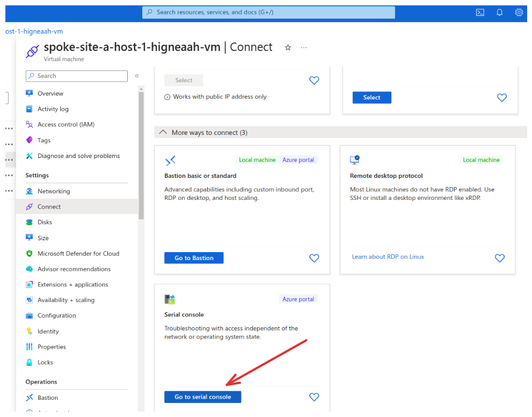Open the more options ellipsis beside Connect title
The width and height of the screenshot is (532, 417).
click(x=304, y=47)
